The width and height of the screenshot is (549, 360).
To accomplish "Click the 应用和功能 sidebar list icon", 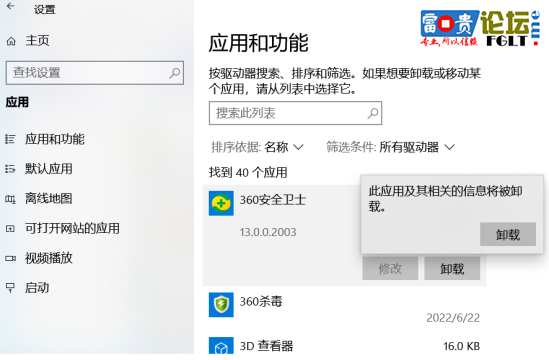I will point(11,139).
